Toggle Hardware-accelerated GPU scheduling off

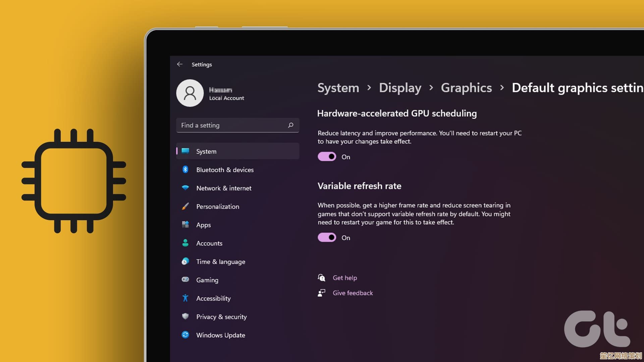pyautogui.click(x=327, y=157)
